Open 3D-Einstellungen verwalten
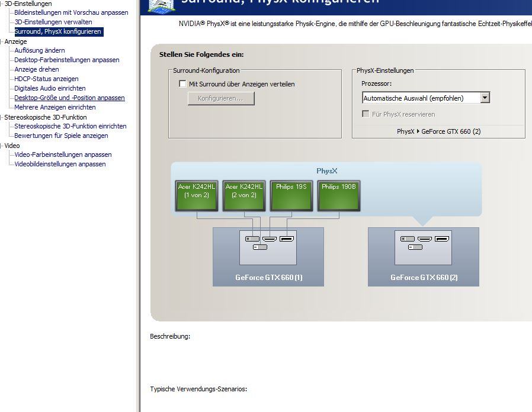The image size is (532, 412). (x=53, y=22)
